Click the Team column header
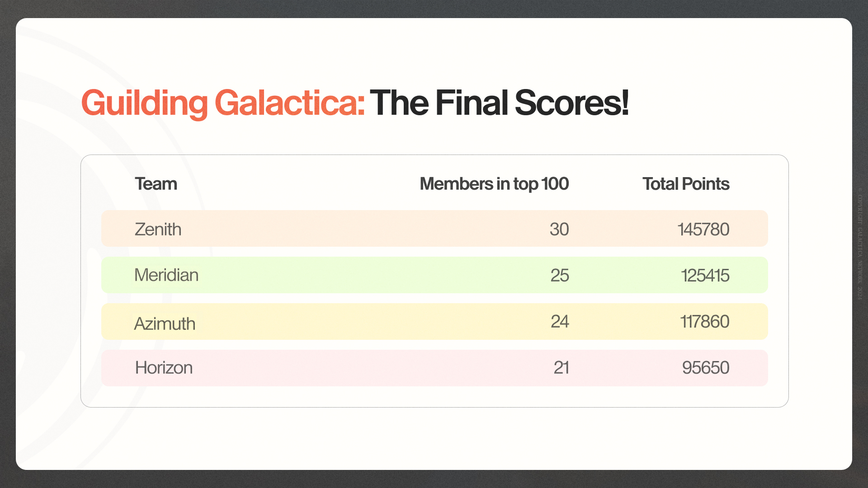The image size is (868, 488). tap(156, 184)
